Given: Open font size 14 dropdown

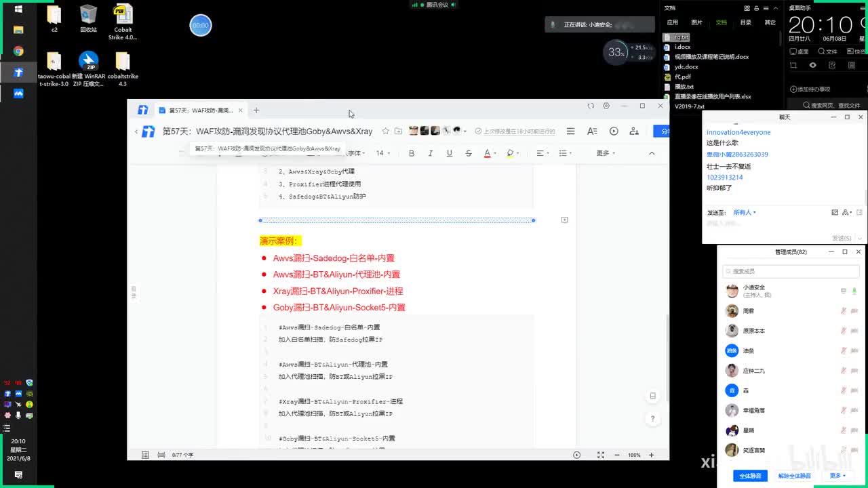Looking at the screenshot, I should tap(383, 153).
